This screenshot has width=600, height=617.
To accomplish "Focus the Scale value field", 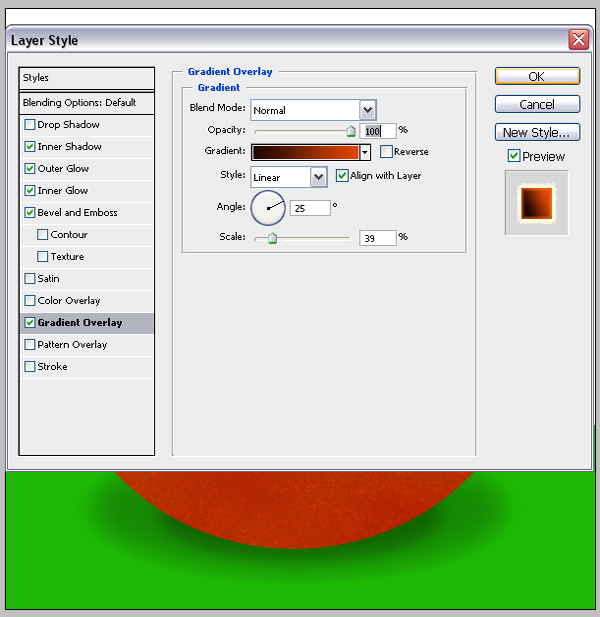I will pos(378,238).
